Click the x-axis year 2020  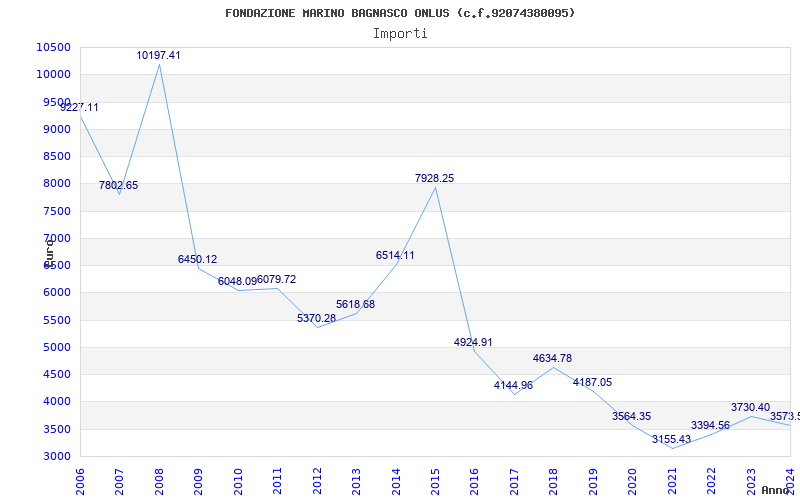633,481
